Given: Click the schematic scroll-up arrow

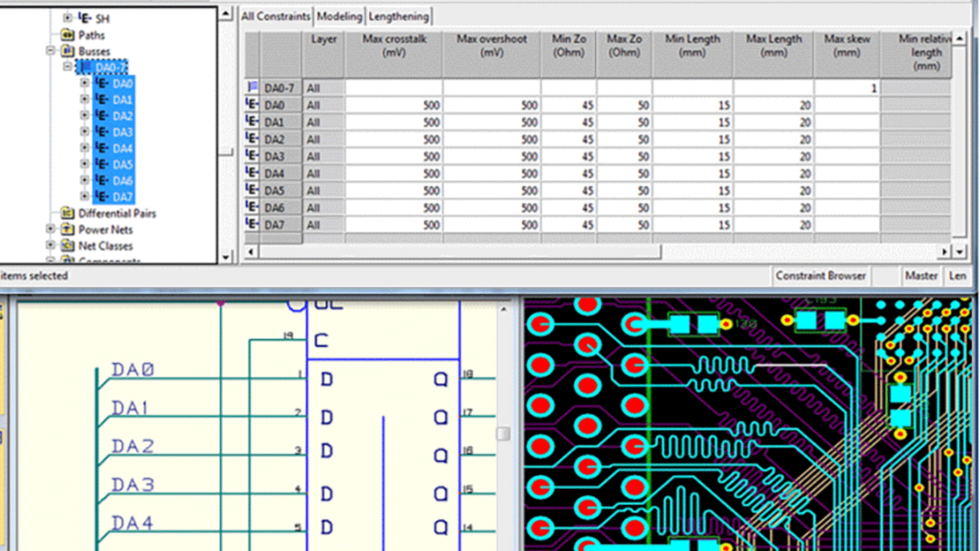Looking at the screenshot, I should click(503, 309).
